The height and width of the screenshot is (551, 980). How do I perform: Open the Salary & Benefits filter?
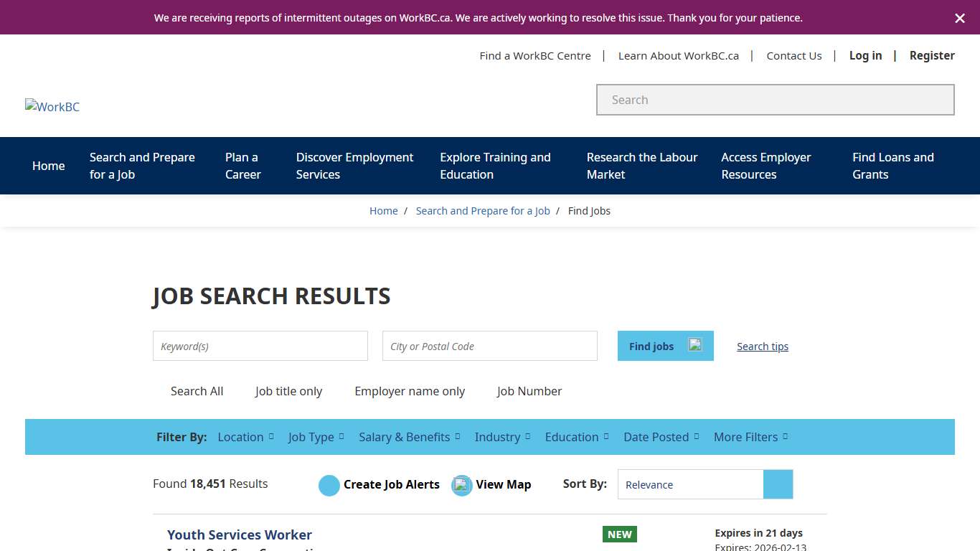click(405, 437)
